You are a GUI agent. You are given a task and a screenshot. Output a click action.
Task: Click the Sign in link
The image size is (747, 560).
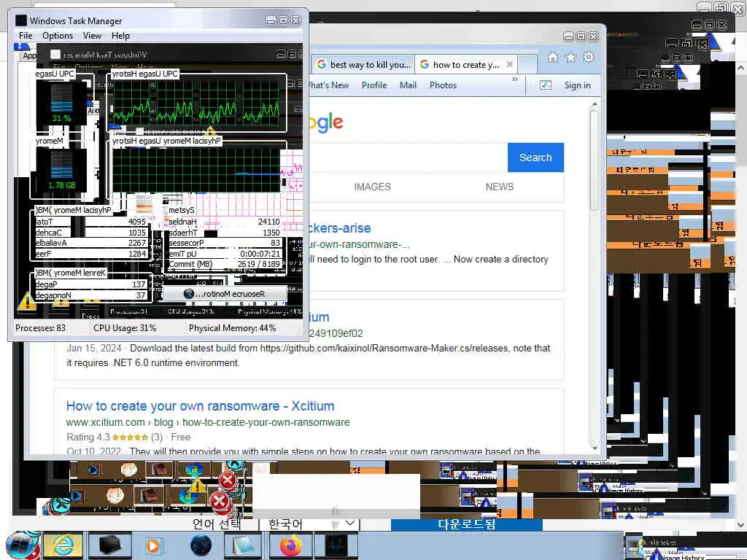pyautogui.click(x=578, y=85)
